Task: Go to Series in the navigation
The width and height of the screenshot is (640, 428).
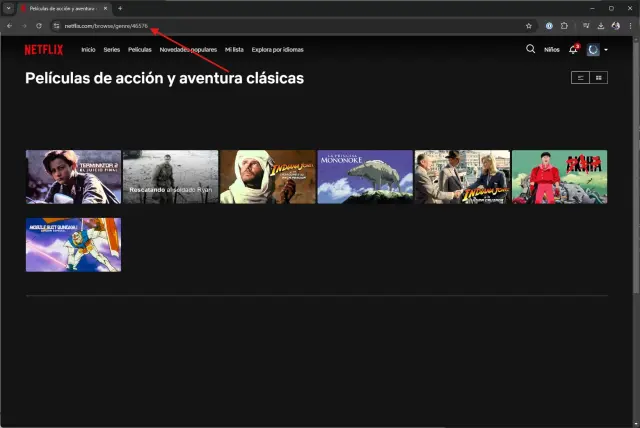Action: coord(111,49)
